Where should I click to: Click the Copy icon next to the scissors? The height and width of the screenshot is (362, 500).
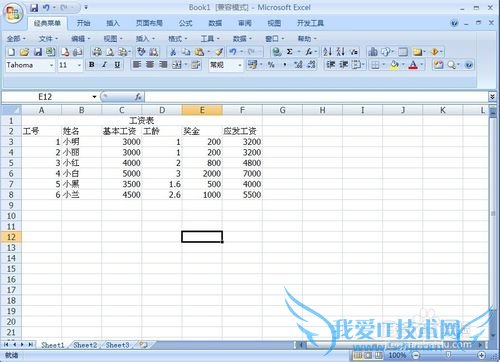(186, 52)
